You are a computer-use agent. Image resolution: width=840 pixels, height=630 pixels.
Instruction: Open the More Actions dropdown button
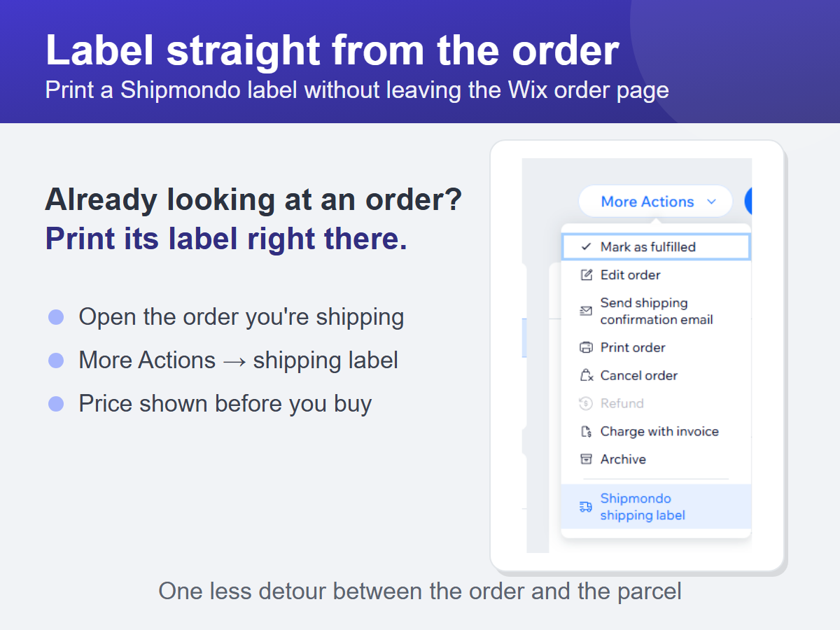click(655, 202)
